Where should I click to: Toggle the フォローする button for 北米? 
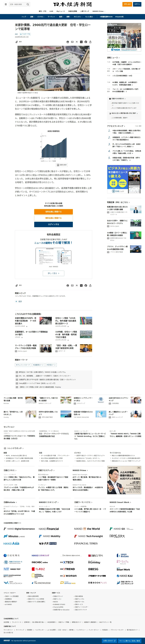click(x=25, y=34)
